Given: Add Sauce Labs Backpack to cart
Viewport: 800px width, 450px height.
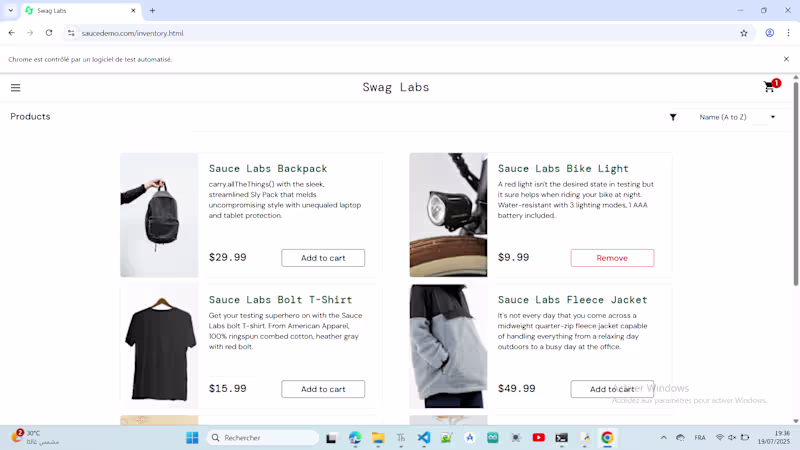Looking at the screenshot, I should tap(323, 258).
